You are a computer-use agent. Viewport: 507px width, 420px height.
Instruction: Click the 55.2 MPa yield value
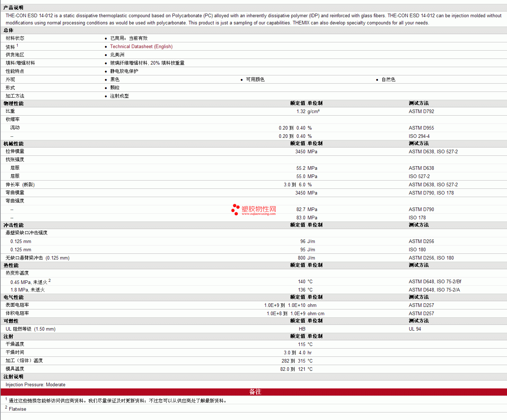click(x=307, y=168)
